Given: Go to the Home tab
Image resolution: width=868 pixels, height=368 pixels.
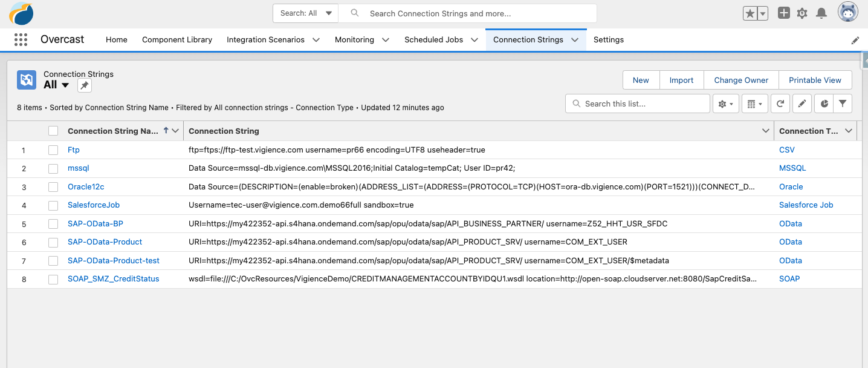Looking at the screenshot, I should click(117, 40).
